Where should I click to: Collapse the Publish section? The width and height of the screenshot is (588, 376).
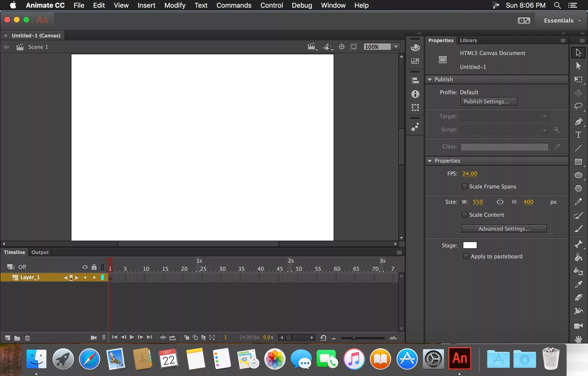[x=430, y=79]
